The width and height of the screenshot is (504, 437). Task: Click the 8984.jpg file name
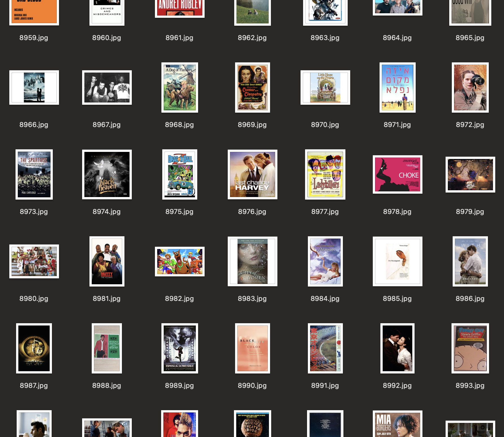325,299
